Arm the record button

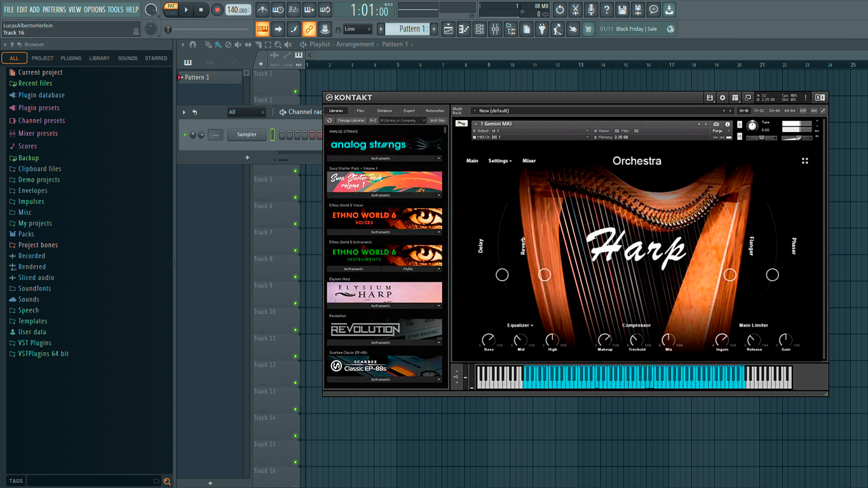[x=217, y=10]
